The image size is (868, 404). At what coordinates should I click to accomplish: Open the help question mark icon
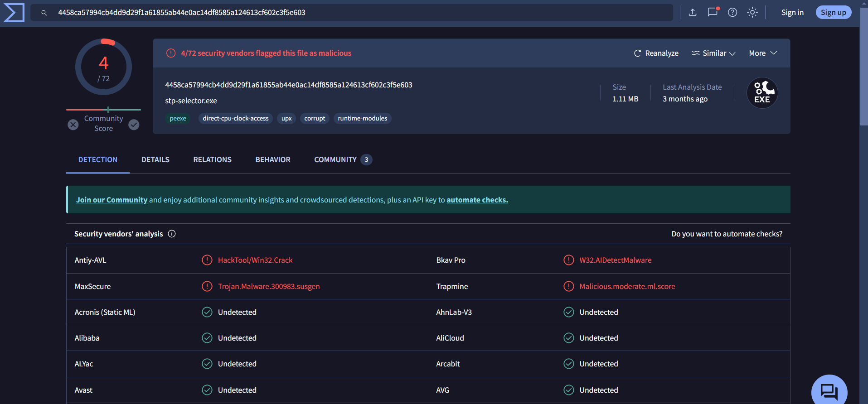click(x=732, y=12)
